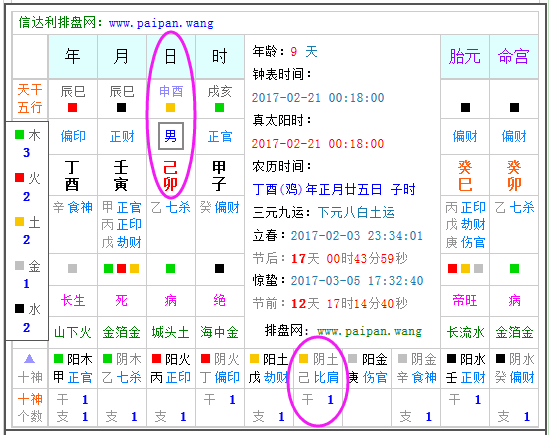Image resolution: width=550 pixels, height=435 pixels.
Task: Open the green www.paipan.wang link beside 排盘网
Action: click(369, 331)
